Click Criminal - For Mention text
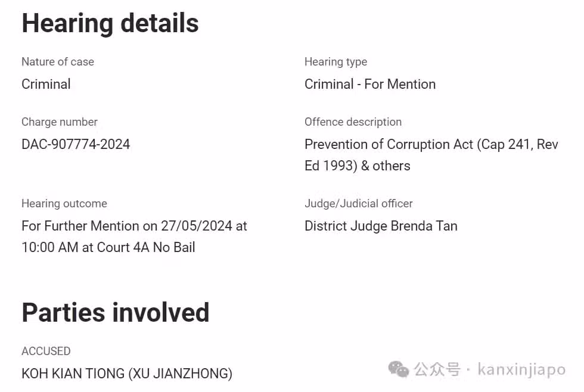 (370, 84)
